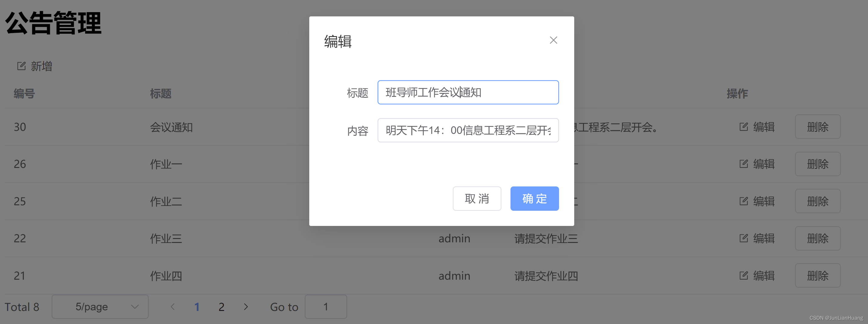Click the 操作 column header
The image size is (868, 324).
pos(737,94)
